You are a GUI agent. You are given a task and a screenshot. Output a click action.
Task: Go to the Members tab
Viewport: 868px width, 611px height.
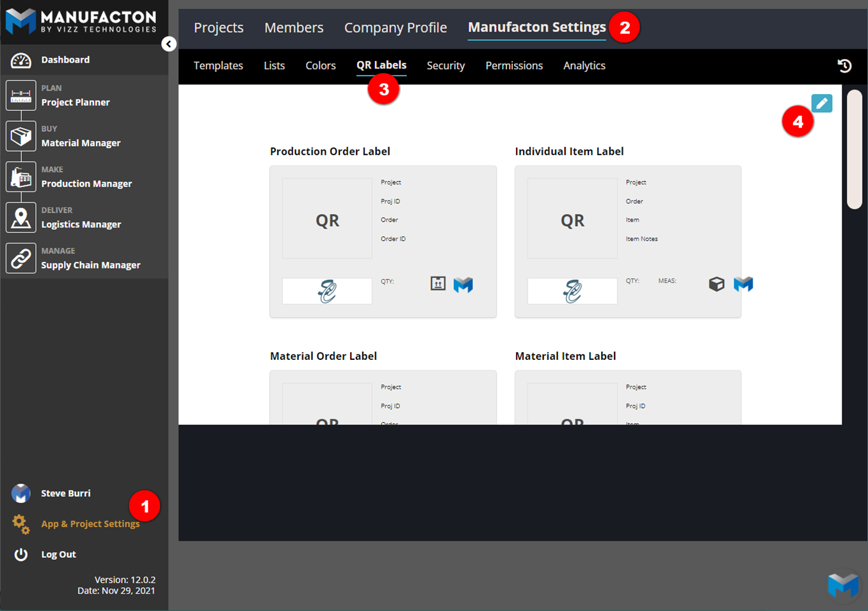294,28
